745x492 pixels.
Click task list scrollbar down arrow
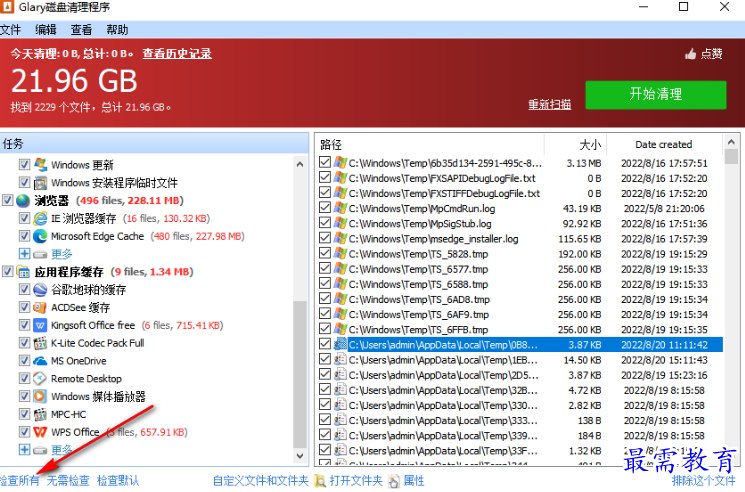(x=300, y=455)
